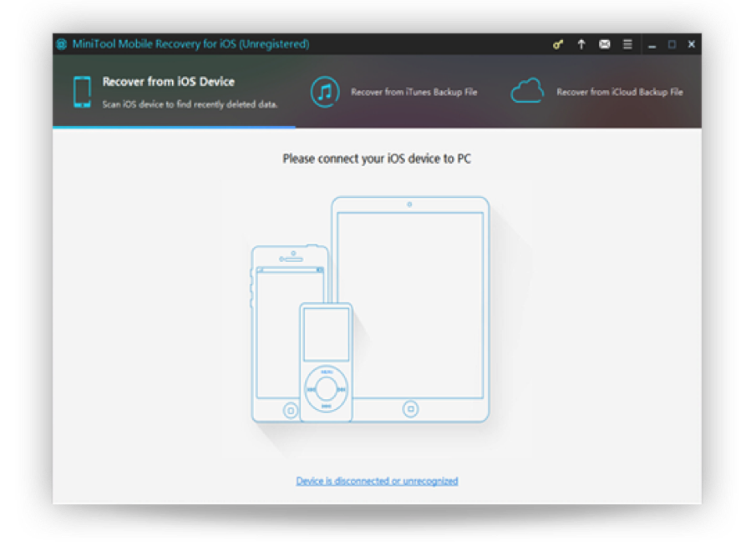This screenshot has height=546, width=756.
Task: Minimize the MiniTool window
Action: click(652, 45)
